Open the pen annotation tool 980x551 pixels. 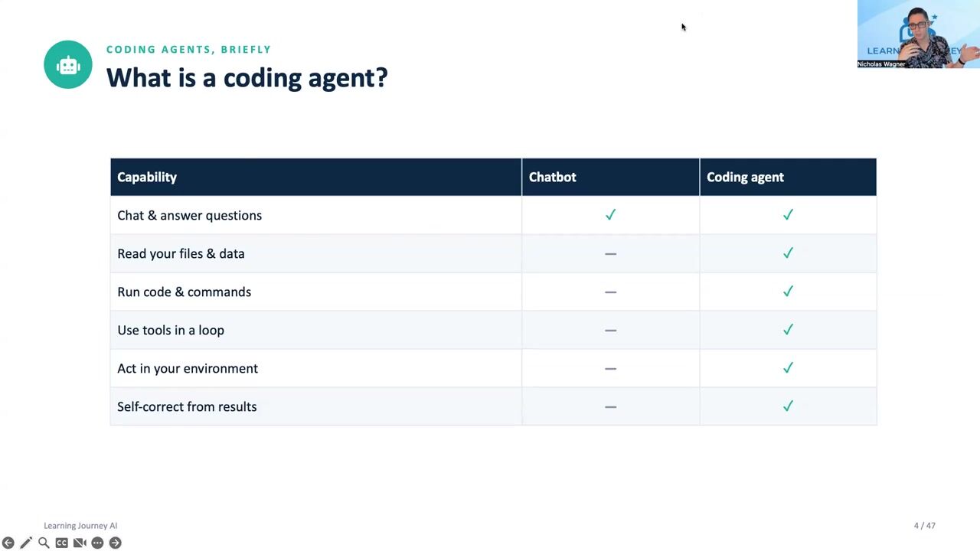(26, 543)
